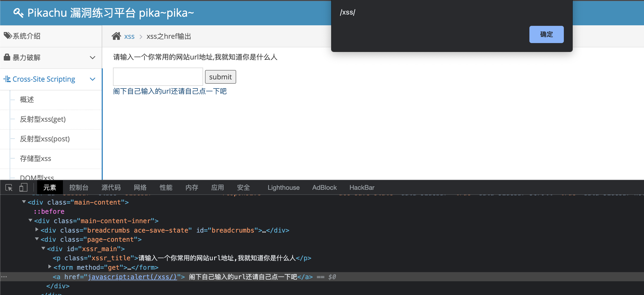The height and width of the screenshot is (295, 644).
Task: Toggle the device toolbar icon
Action: (x=23, y=188)
